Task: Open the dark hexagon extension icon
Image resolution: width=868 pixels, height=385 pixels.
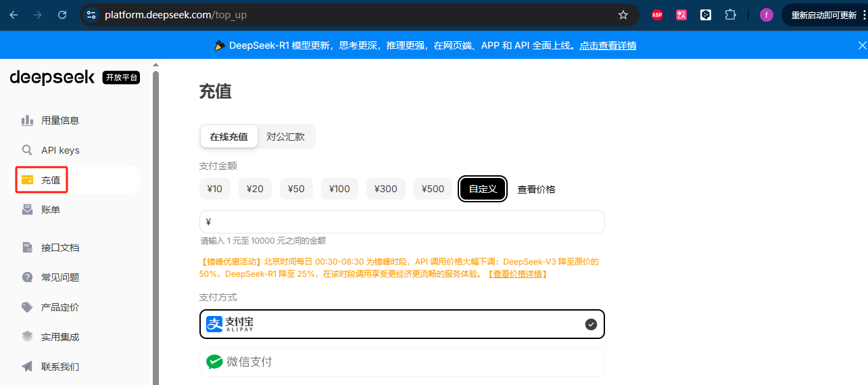Action: [x=706, y=15]
